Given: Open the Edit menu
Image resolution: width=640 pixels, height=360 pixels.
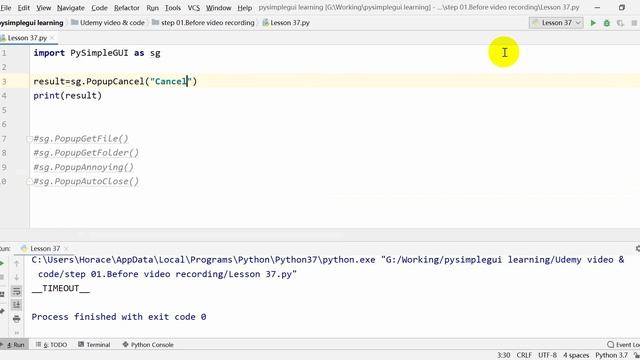Looking at the screenshot, I should click(24, 8).
